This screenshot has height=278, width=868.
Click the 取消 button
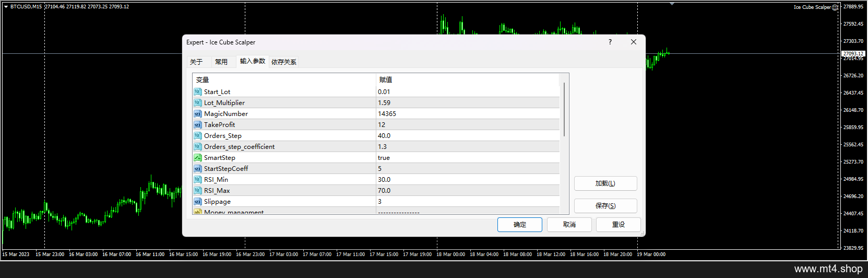[x=569, y=225]
